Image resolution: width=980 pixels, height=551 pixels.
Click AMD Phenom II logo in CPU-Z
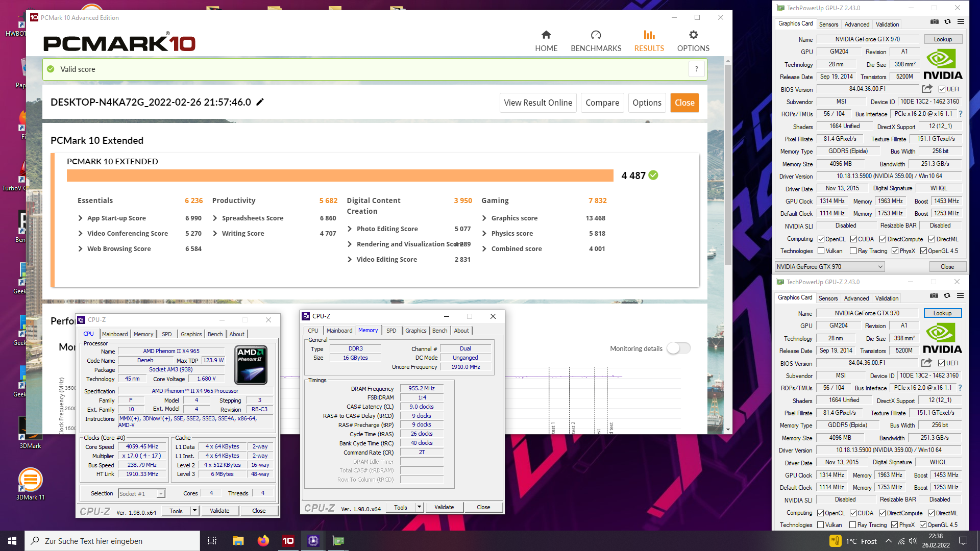coord(251,365)
